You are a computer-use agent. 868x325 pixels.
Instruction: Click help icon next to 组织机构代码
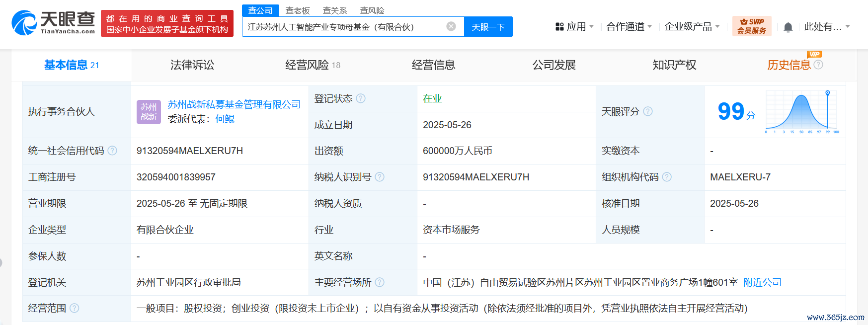click(667, 177)
